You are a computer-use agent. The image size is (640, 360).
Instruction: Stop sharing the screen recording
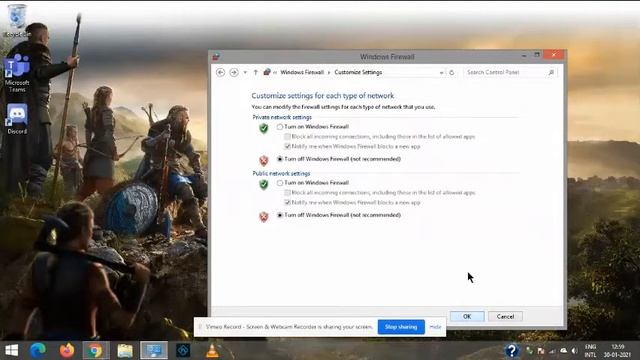click(x=401, y=327)
